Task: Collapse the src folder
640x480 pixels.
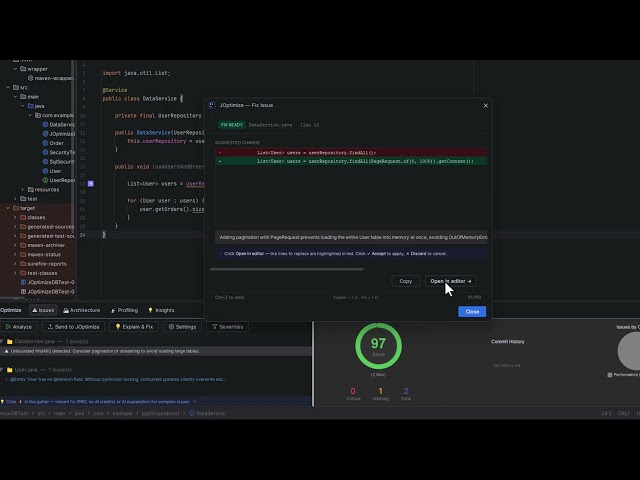Action: pos(8,87)
